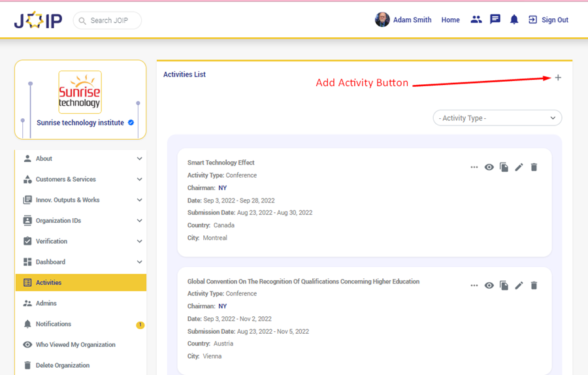View the Smart Technology Effect activity details
Viewport: 588px width, 375px height.
pyautogui.click(x=489, y=167)
